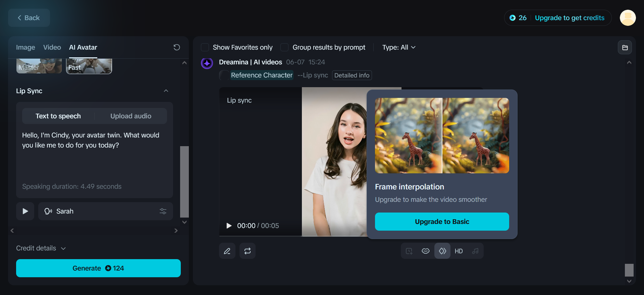Go Back to the previous page

(29, 18)
